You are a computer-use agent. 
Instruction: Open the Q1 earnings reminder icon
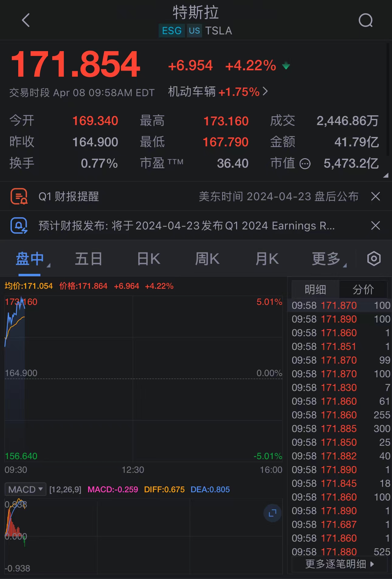19,197
